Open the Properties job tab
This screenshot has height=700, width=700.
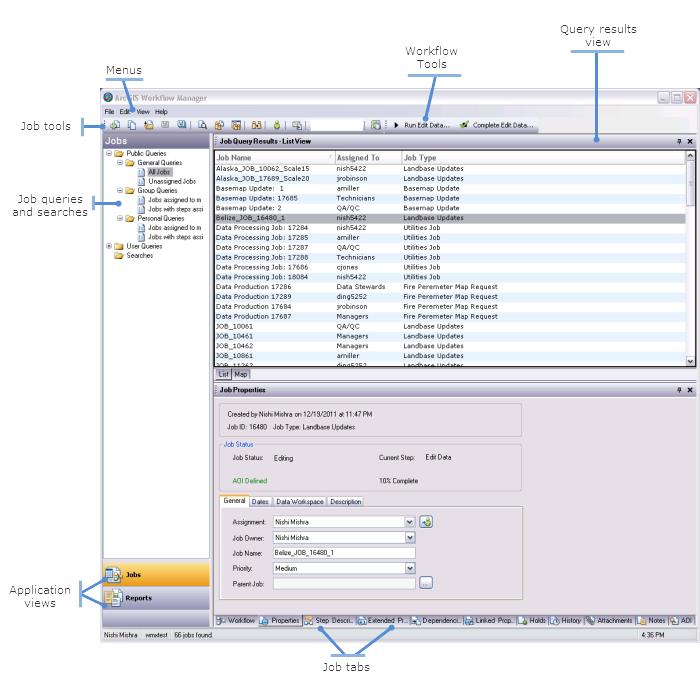(280, 621)
